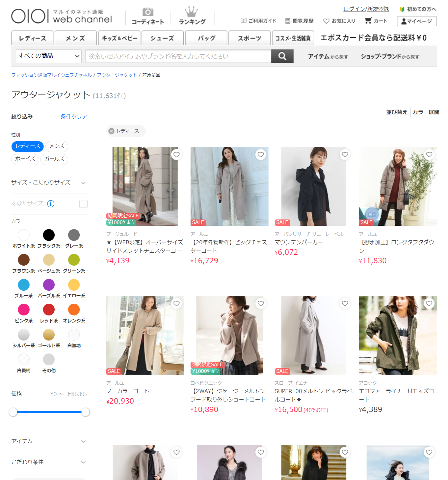Click the search magnifier button
This screenshot has width=448, height=480.
[282, 56]
